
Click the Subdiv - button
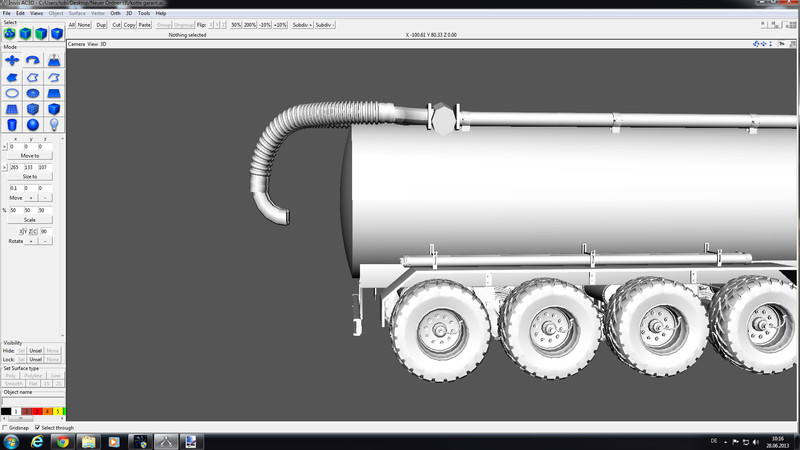click(324, 24)
